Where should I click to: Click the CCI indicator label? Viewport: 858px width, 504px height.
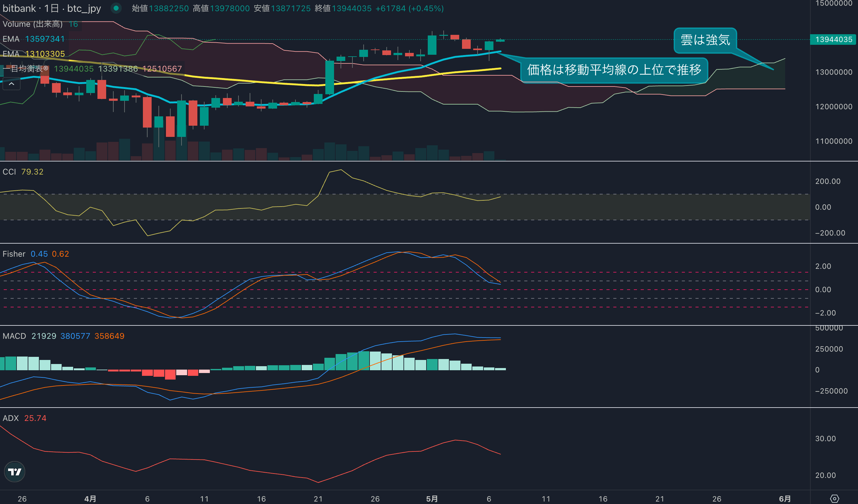pyautogui.click(x=9, y=172)
